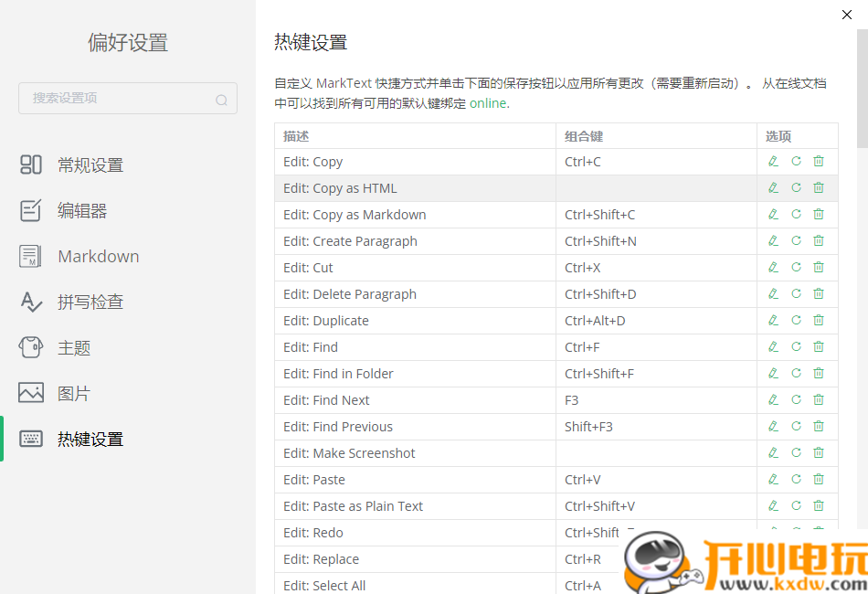
Task: Edit the shortcut for Edit: Copy via pencil icon
Action: [x=773, y=161]
